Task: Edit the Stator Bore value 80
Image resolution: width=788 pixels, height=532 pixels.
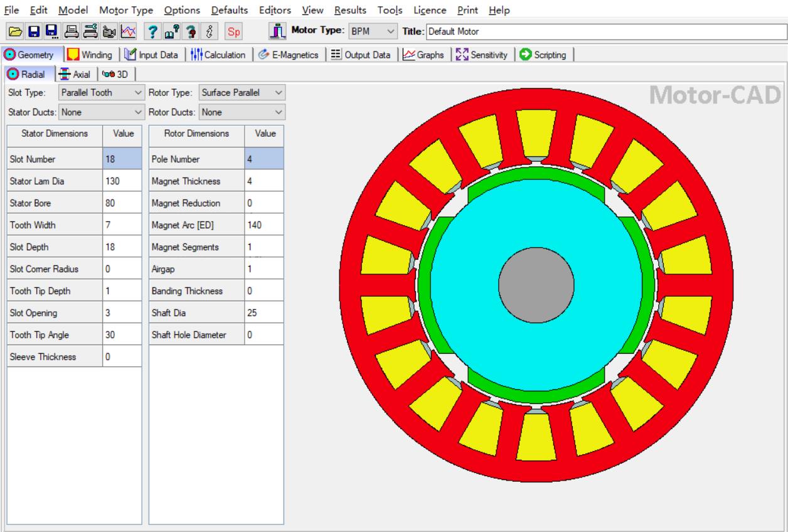Action: coord(122,203)
